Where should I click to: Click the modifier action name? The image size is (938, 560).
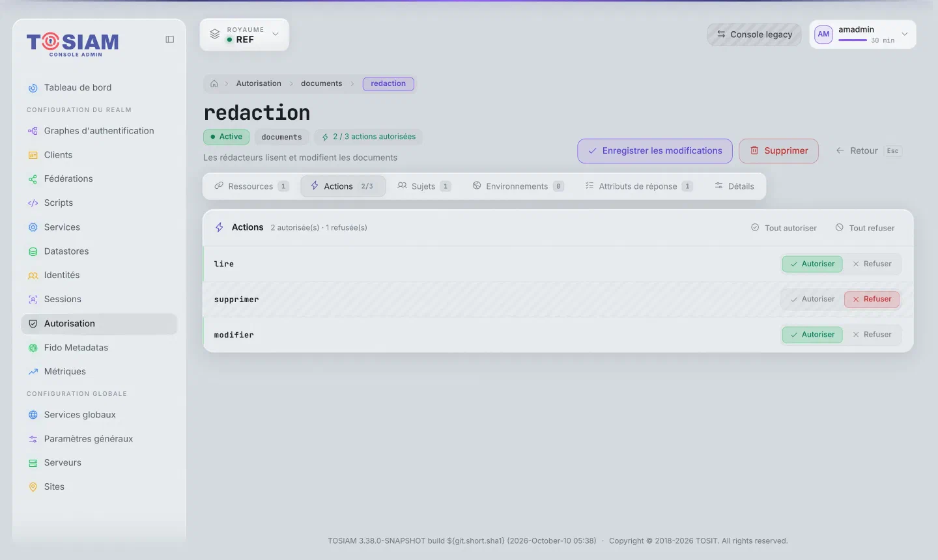[x=234, y=335]
